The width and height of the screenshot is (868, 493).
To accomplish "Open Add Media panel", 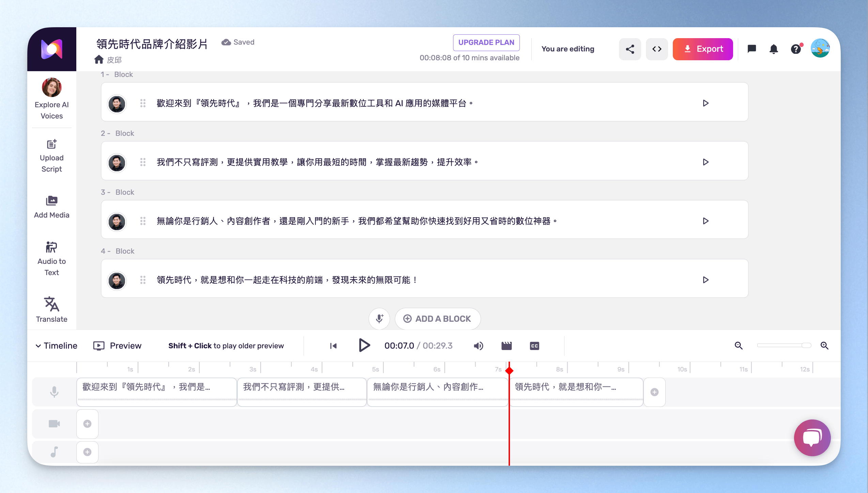I will click(x=52, y=207).
